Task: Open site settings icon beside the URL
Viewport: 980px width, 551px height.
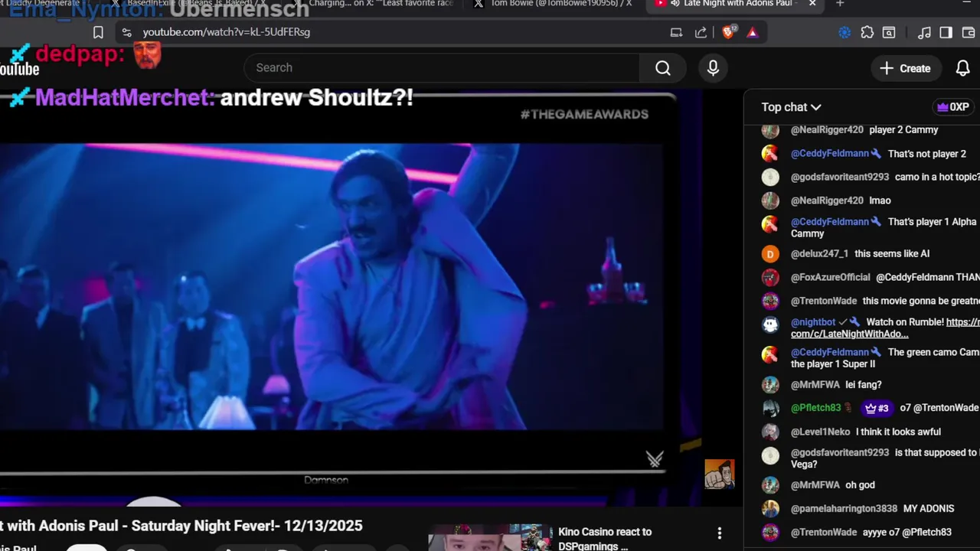Action: pos(126,32)
